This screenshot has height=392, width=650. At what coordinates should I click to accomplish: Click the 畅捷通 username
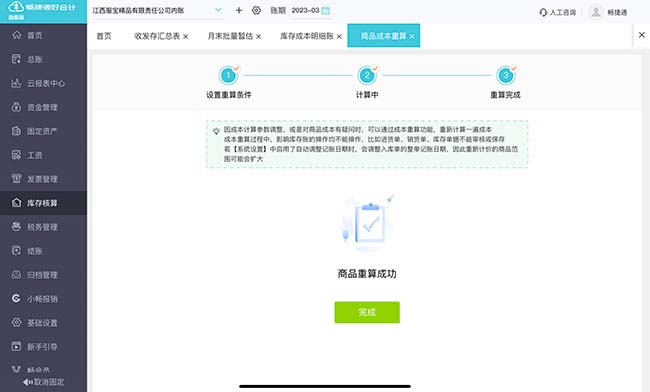coord(617,12)
